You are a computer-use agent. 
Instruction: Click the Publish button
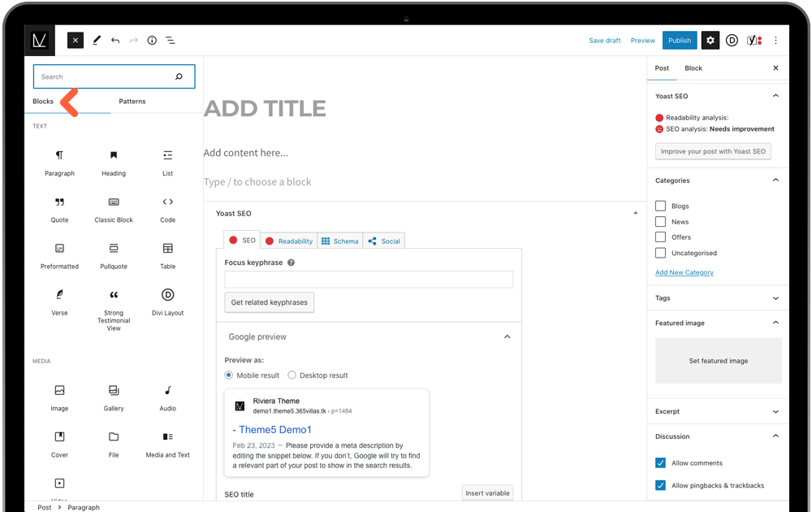tap(680, 41)
